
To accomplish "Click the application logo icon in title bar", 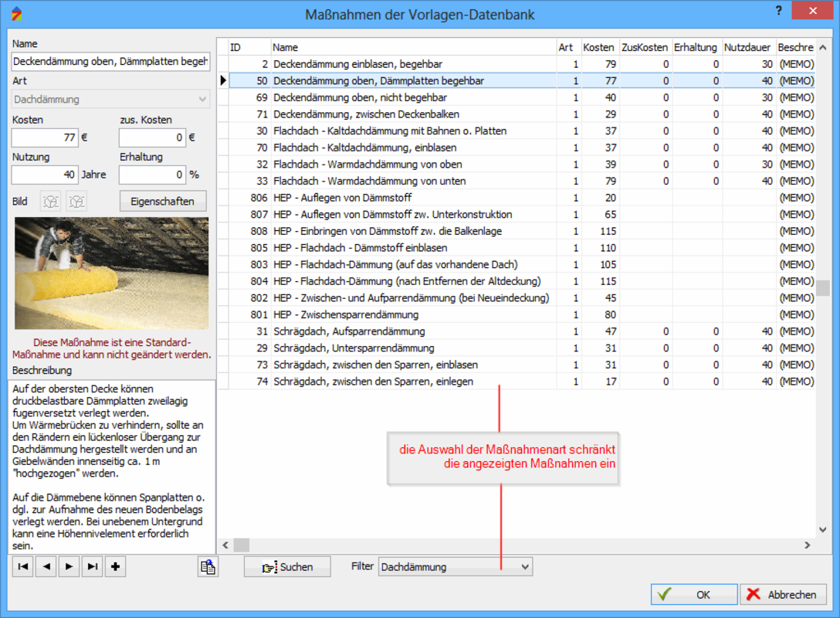I will coord(17,13).
